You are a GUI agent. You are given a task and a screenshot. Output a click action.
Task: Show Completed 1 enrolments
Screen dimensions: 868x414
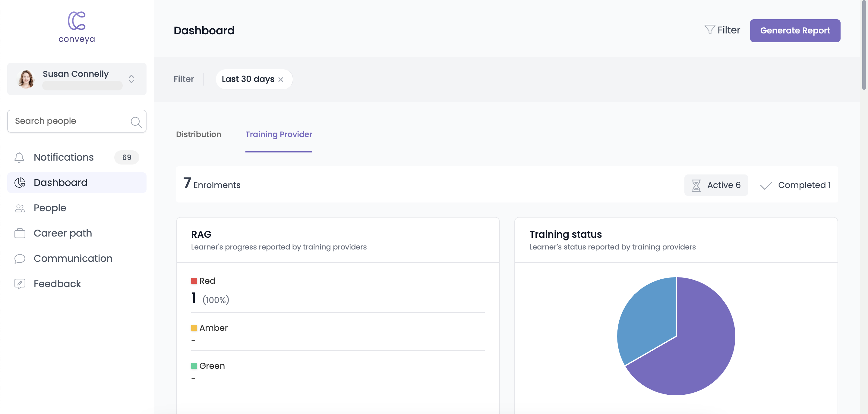click(795, 185)
